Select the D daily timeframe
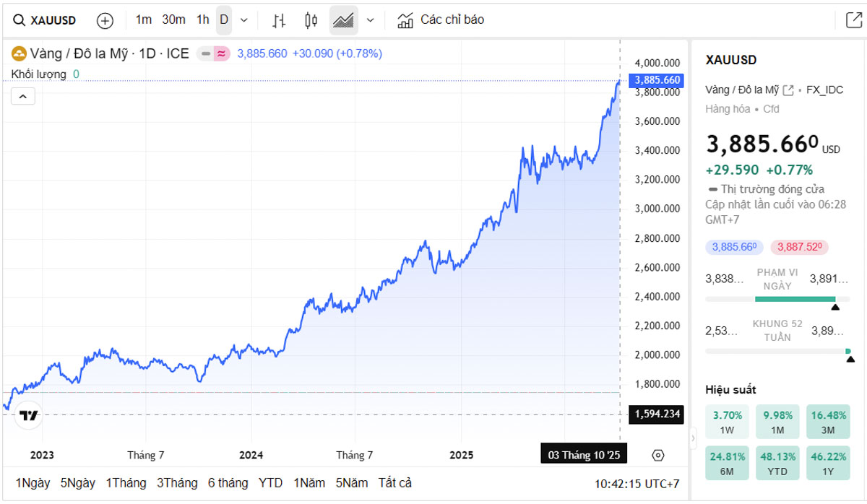This screenshot has width=867, height=504. [224, 20]
